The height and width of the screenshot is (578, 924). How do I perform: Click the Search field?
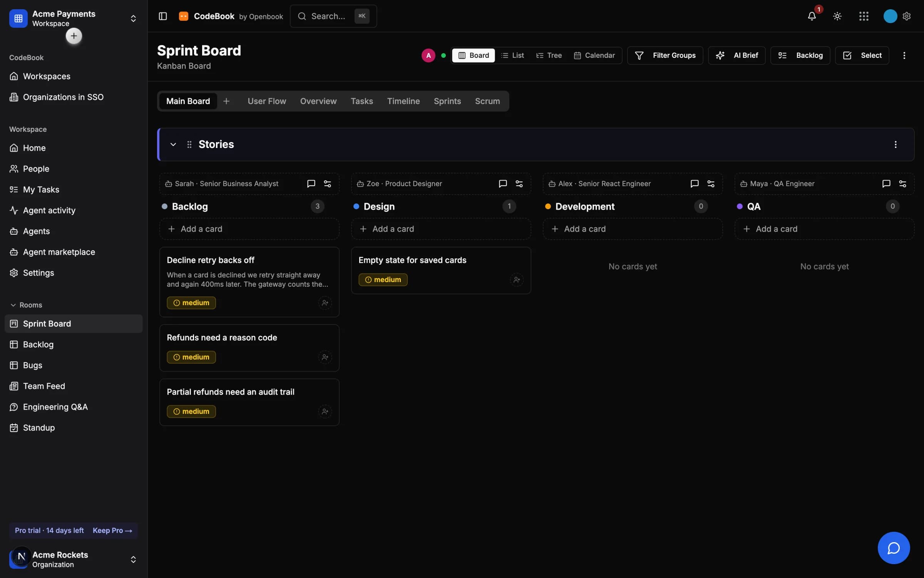(333, 16)
